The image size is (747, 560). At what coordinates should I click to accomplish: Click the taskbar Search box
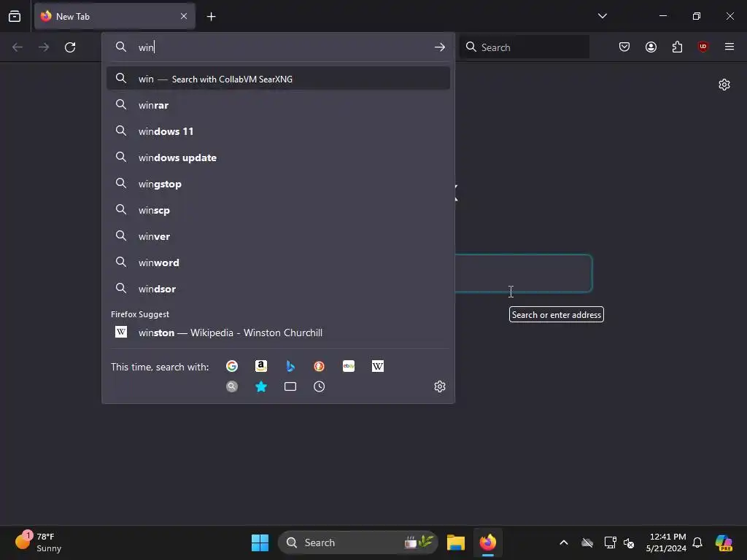357,542
